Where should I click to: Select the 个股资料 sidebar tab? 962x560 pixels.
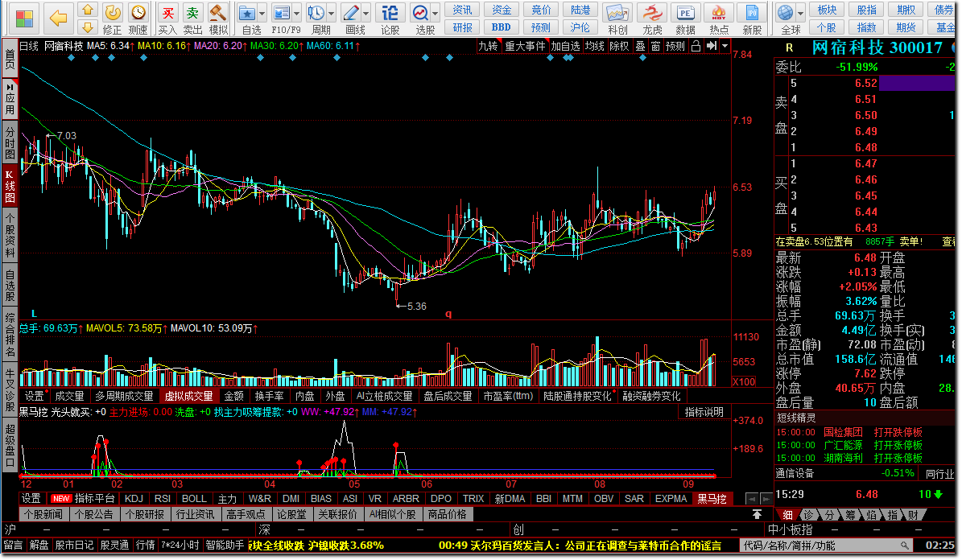point(10,236)
